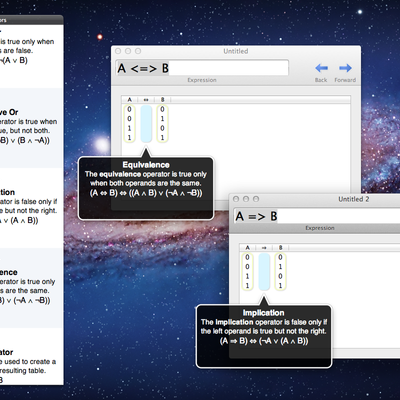The height and width of the screenshot is (400, 400).
Task: Click the A => B expression field
Action: coord(317,216)
